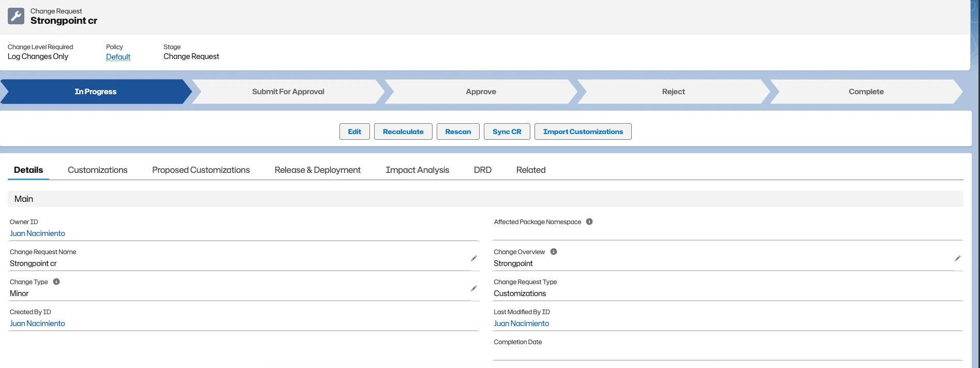Click Import Customizations button
The width and height of the screenshot is (980, 368).
click(583, 131)
